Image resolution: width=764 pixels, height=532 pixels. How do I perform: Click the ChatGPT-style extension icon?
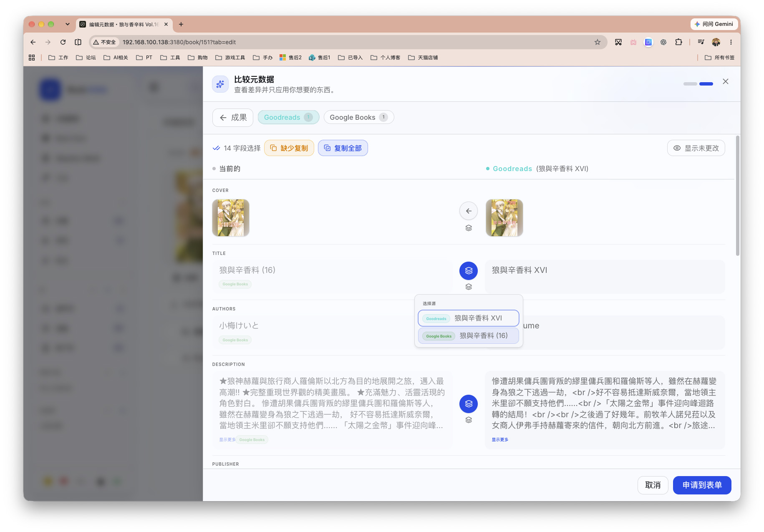[x=663, y=42]
